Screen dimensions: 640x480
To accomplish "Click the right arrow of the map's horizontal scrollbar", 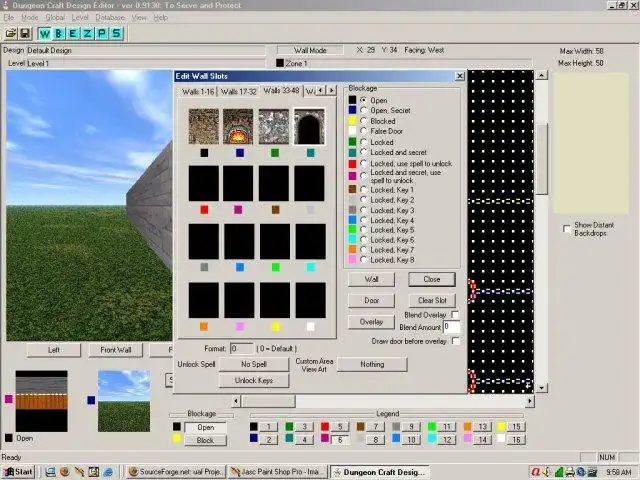I will click(x=529, y=402).
